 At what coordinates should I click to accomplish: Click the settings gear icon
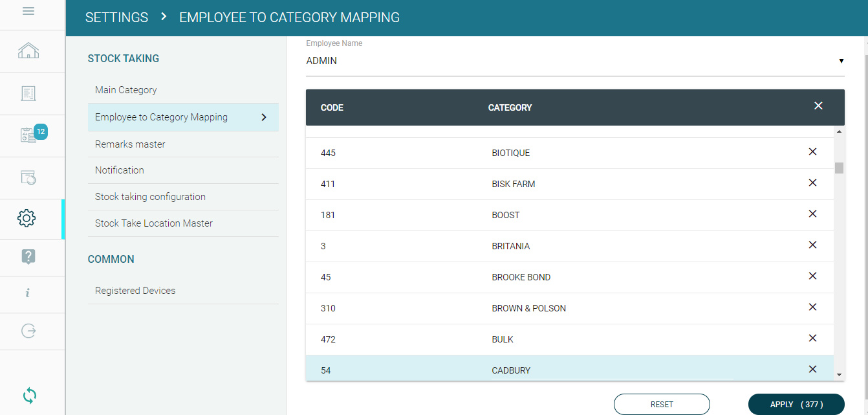click(27, 218)
